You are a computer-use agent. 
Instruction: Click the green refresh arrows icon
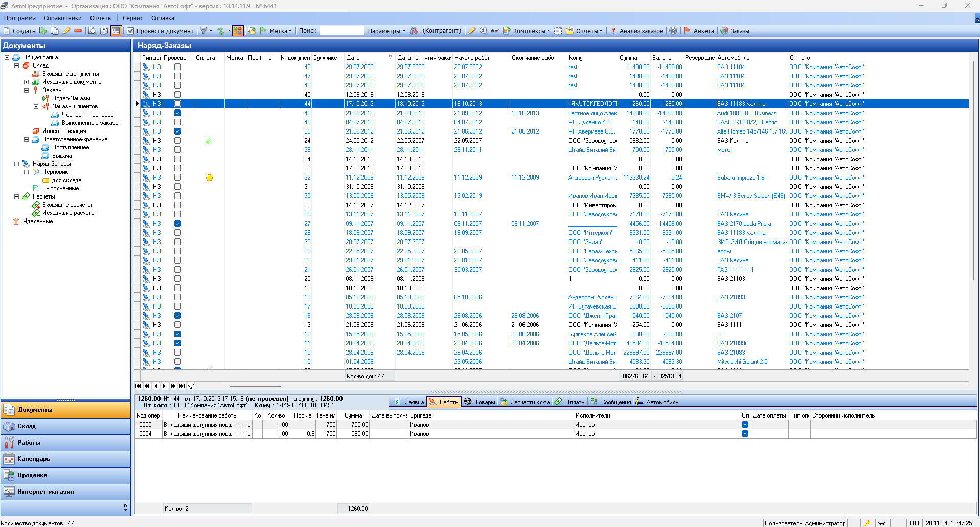point(221,31)
